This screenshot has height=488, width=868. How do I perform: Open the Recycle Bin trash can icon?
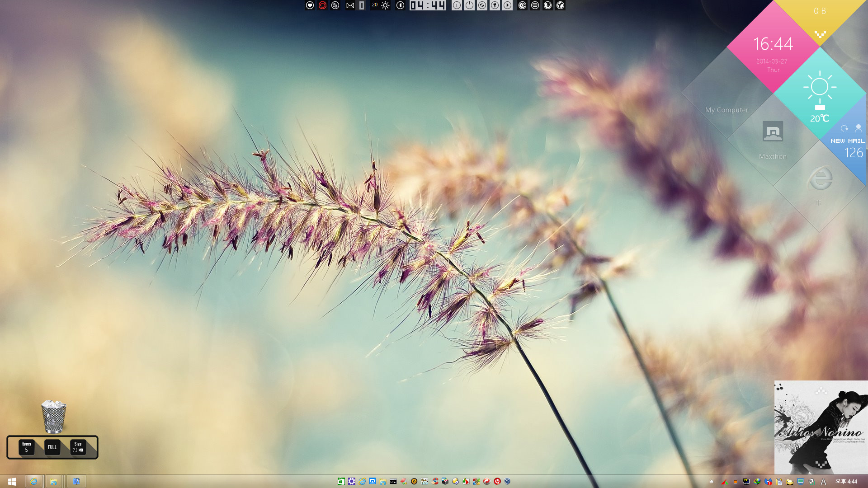click(54, 416)
